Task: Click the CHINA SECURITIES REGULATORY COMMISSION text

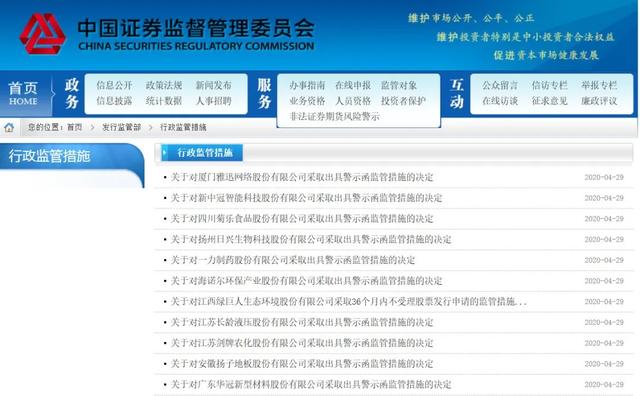Action: pos(196,46)
